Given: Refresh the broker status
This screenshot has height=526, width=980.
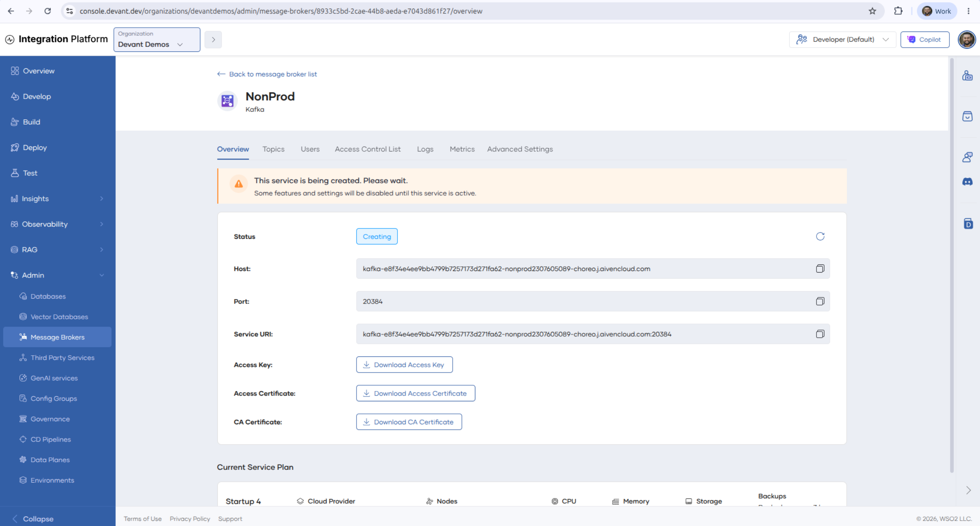Looking at the screenshot, I should point(820,236).
